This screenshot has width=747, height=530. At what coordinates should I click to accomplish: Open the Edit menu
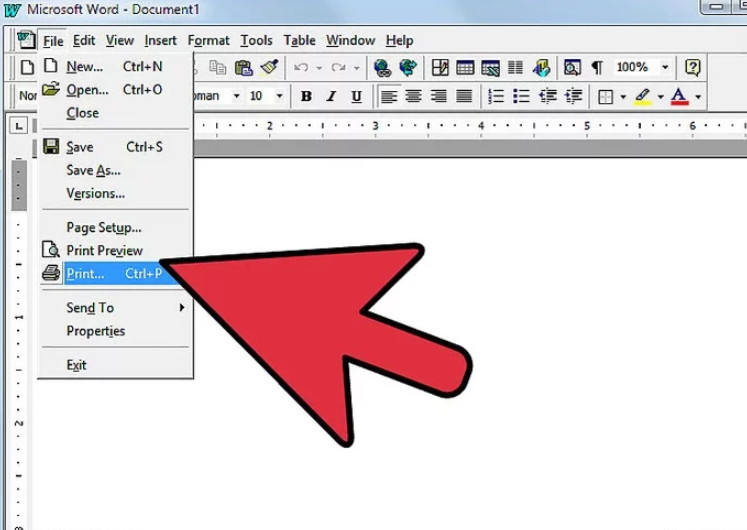84,40
